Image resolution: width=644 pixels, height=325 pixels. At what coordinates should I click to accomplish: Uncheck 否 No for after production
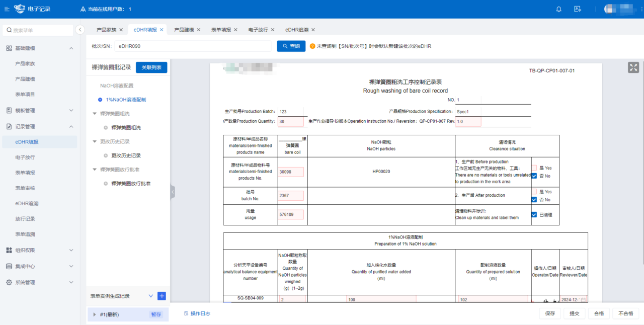coord(534,200)
